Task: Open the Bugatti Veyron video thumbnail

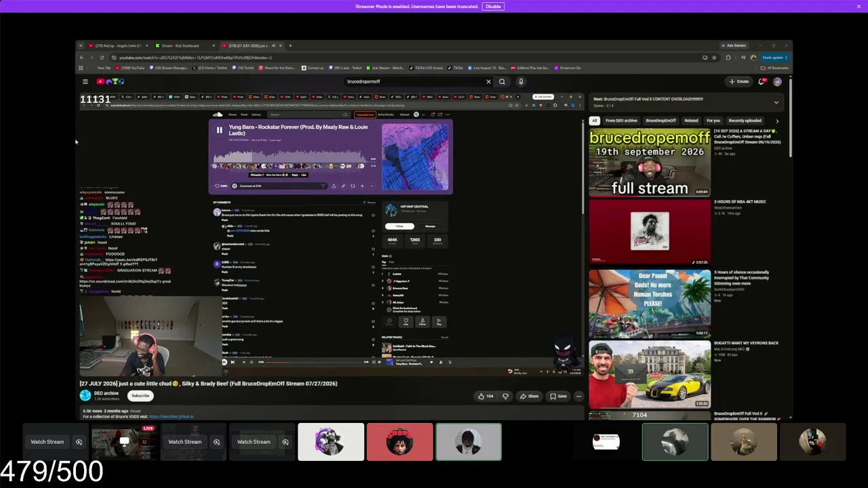Action: pyautogui.click(x=650, y=374)
